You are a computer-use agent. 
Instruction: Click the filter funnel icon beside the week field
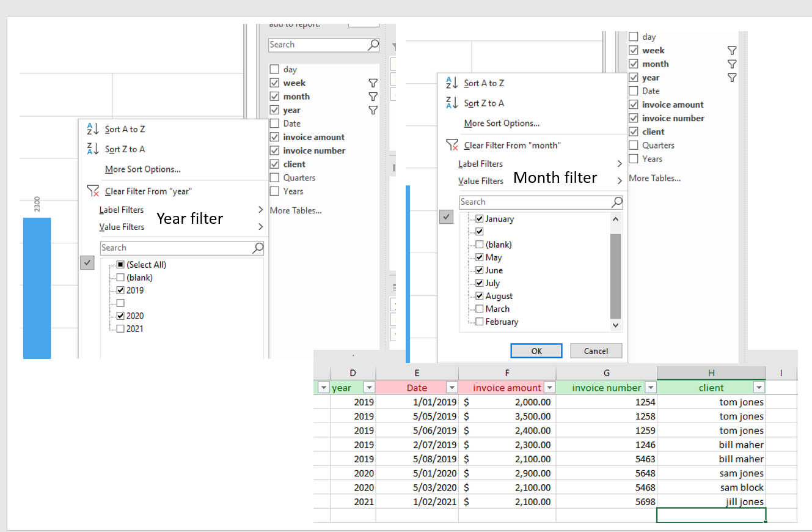[373, 83]
